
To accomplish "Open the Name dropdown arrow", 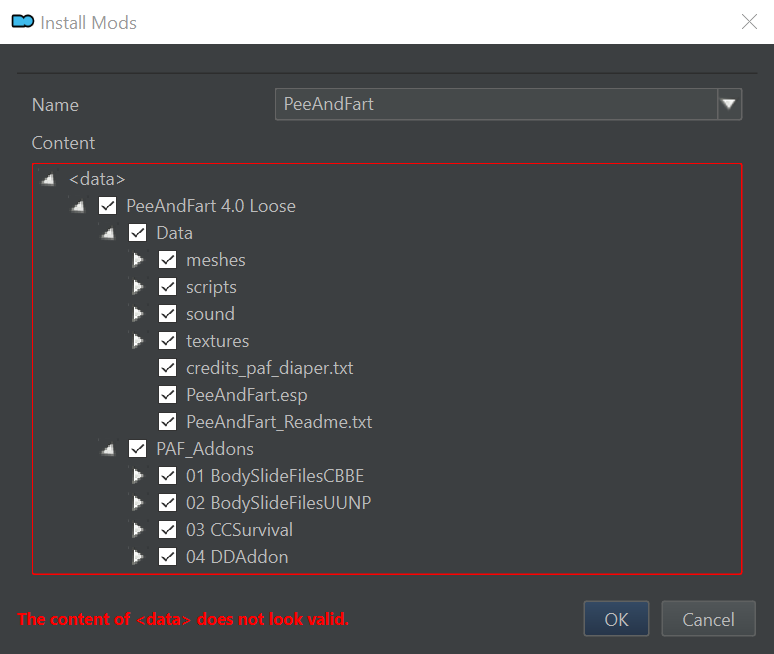I will 729,104.
